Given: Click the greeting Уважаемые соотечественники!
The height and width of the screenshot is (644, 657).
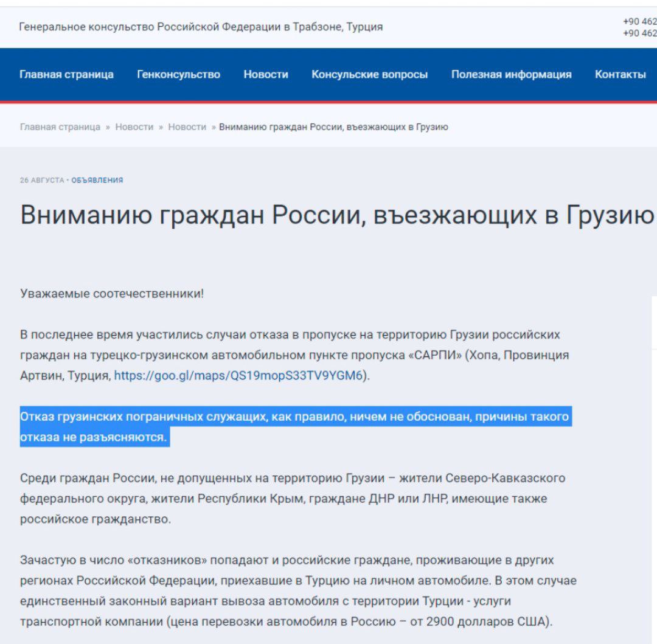Looking at the screenshot, I should point(112,294).
